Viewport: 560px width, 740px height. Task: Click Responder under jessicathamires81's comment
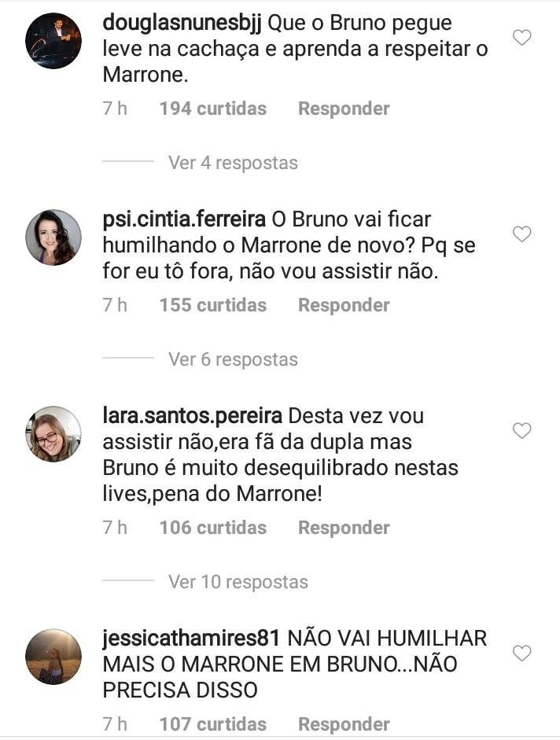pyautogui.click(x=344, y=724)
